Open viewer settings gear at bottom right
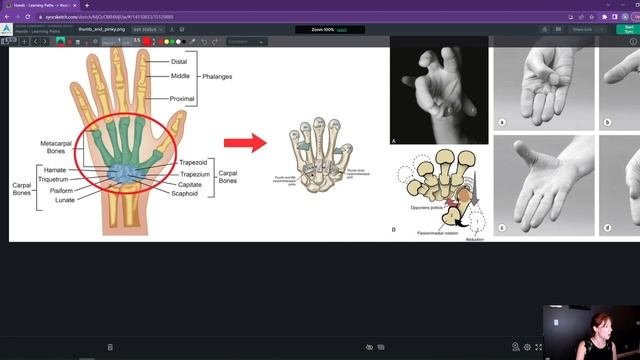This screenshot has height=360, width=640. [527, 347]
